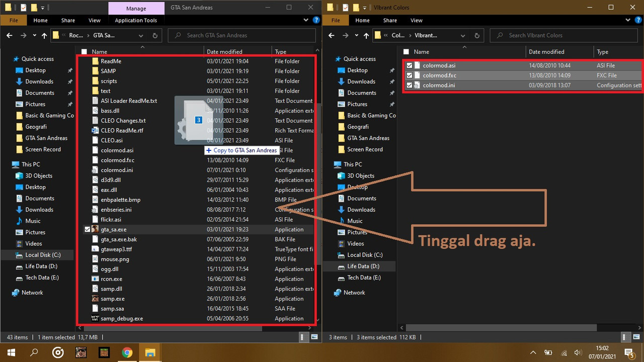Expand the ribbon in GTA San Andreas window
Screen dimensions: 644x362
pos(306,21)
